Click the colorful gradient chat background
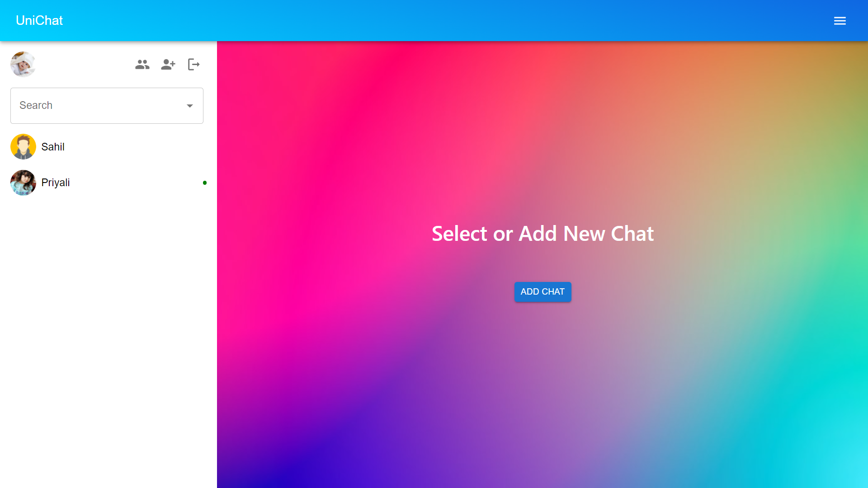Viewport: 868px width, 488px height. coord(542,384)
